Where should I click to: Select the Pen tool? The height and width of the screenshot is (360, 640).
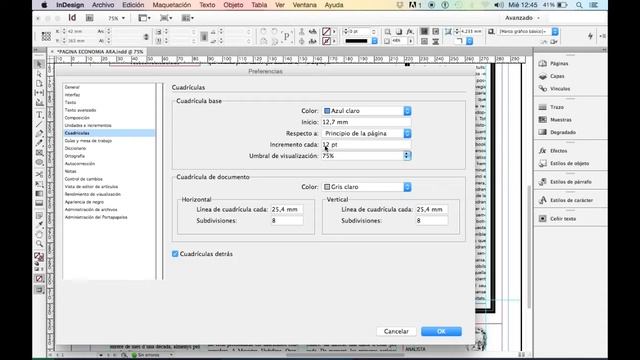[x=39, y=133]
